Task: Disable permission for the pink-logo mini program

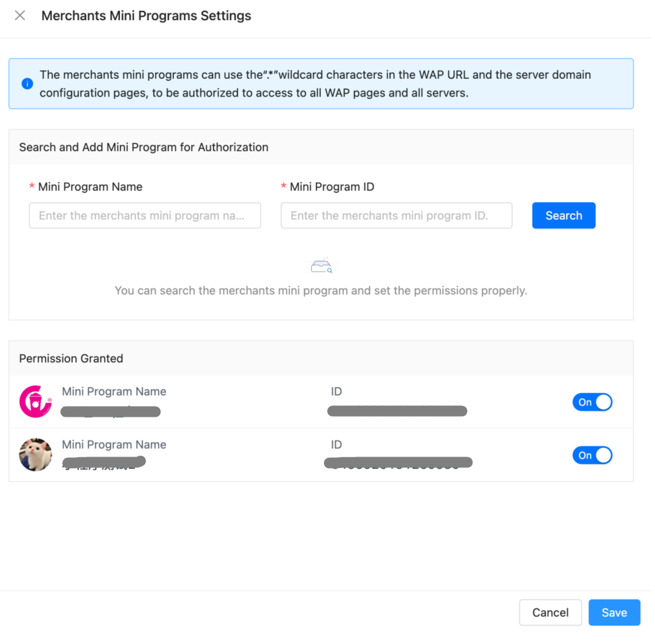Action: 592,403
